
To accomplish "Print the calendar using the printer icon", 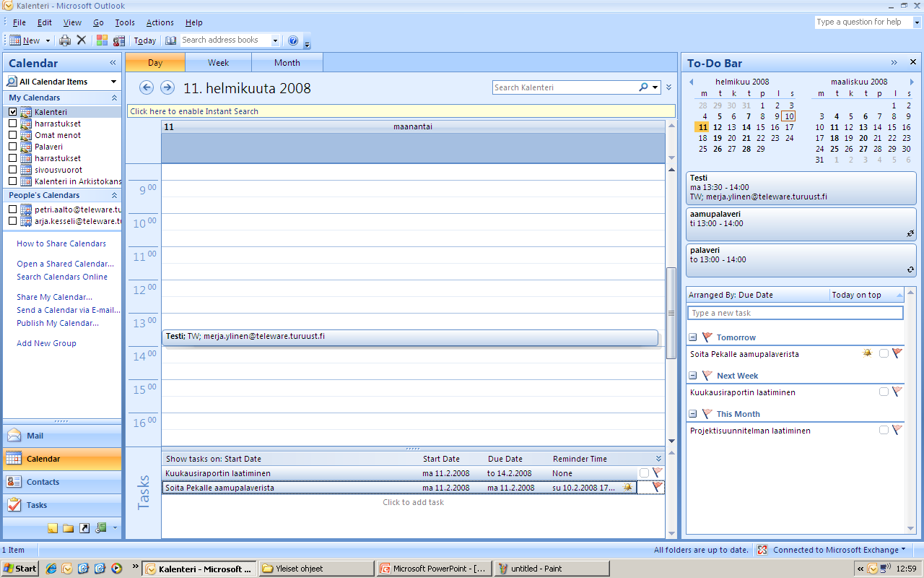I will tap(65, 40).
